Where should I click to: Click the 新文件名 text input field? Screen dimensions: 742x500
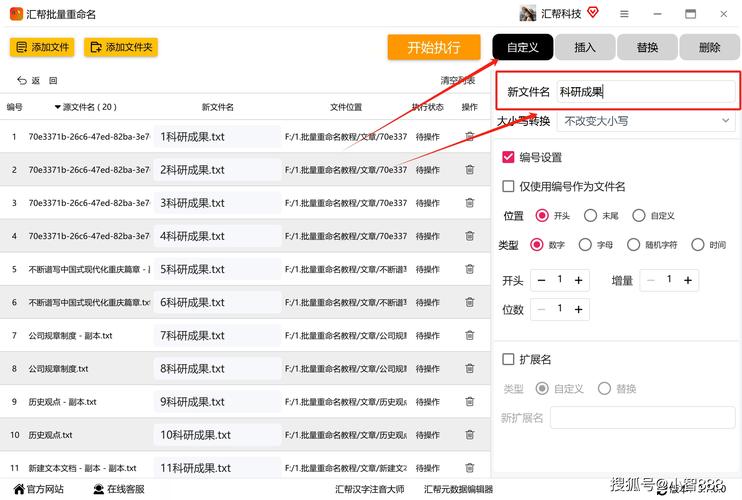click(x=645, y=91)
